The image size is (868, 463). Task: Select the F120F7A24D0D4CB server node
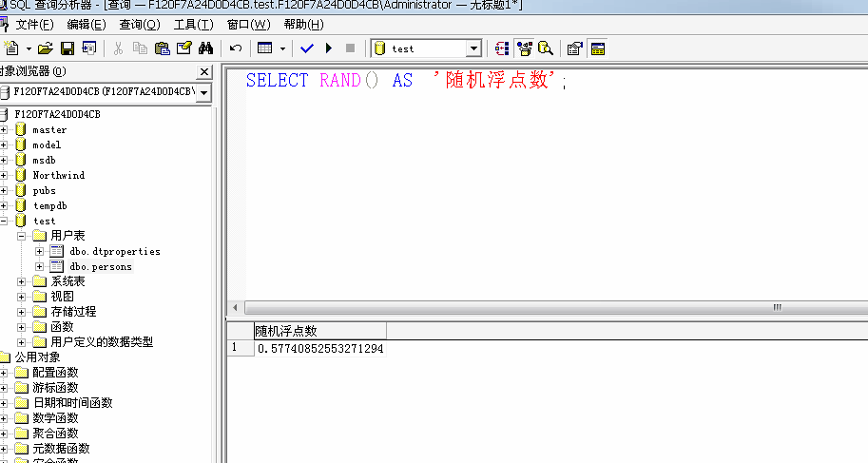(x=58, y=114)
